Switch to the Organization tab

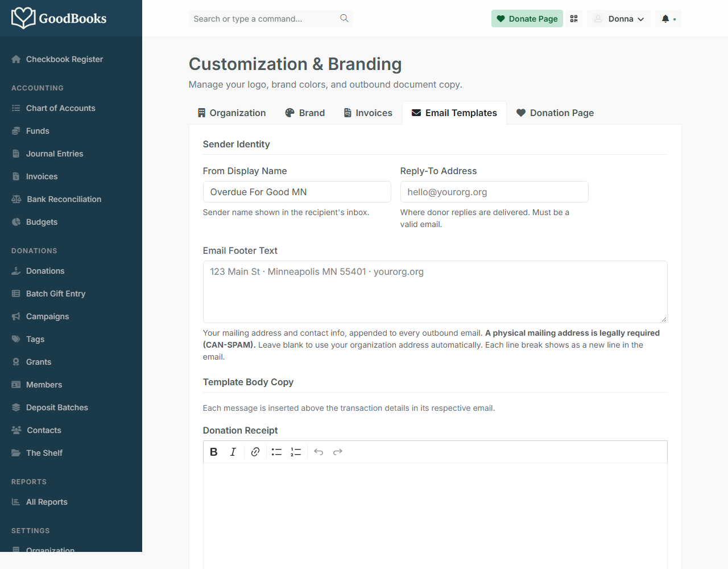tap(231, 113)
